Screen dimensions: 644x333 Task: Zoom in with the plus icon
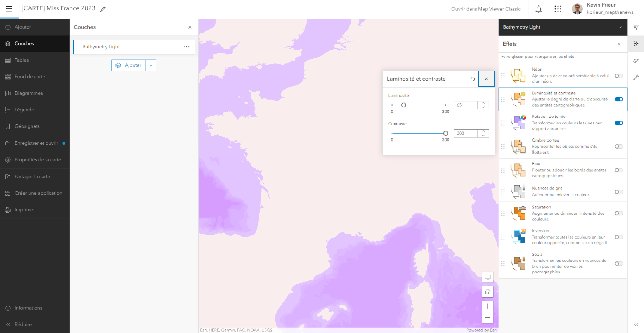coord(487,306)
